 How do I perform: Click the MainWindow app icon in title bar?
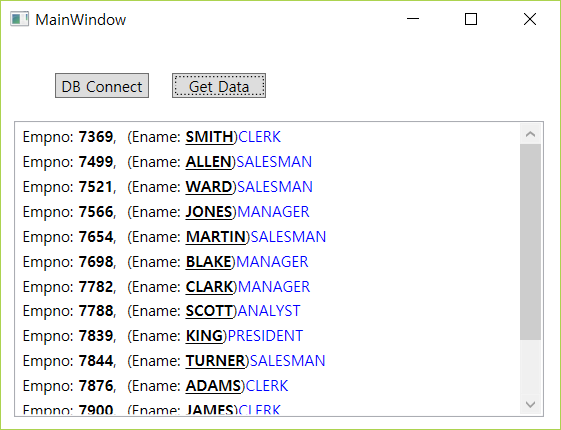pyautogui.click(x=19, y=19)
